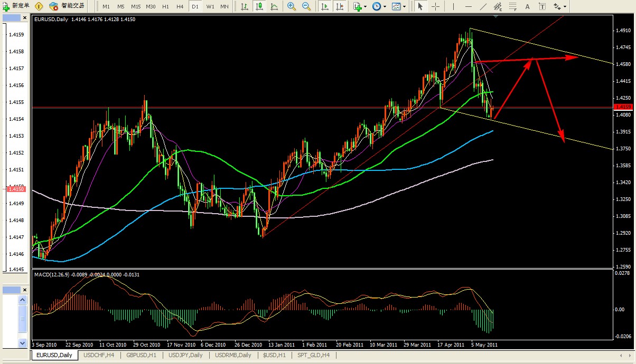Switch chart to M15 timeframe
The image size is (636, 364).
[x=136, y=6]
